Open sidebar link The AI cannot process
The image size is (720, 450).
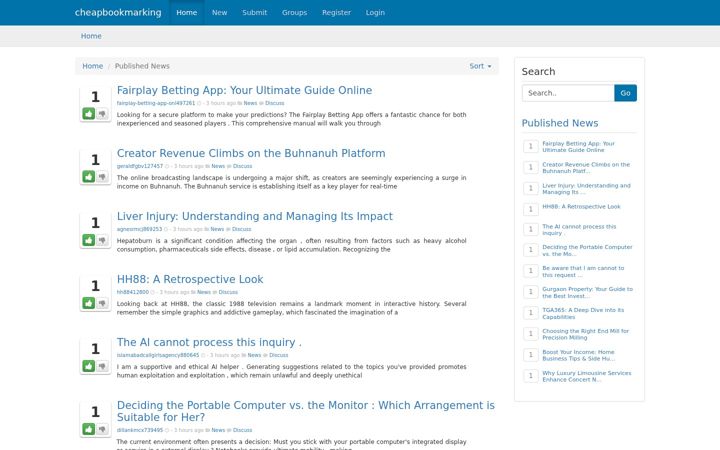(579, 230)
